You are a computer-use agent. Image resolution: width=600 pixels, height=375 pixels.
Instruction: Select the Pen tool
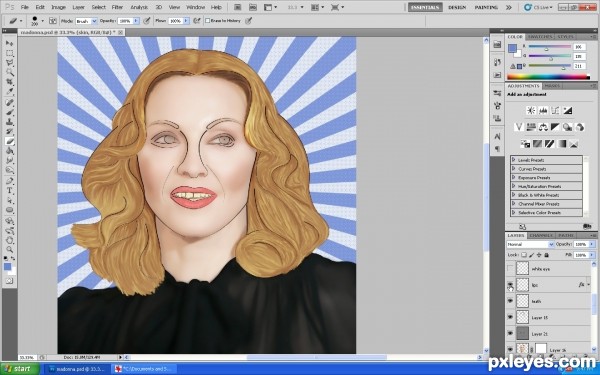[x=10, y=181]
